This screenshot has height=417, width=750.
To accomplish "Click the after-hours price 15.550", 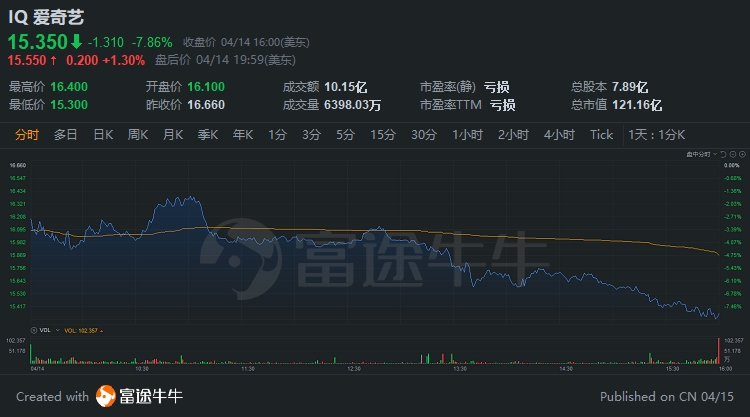I will coord(27,60).
